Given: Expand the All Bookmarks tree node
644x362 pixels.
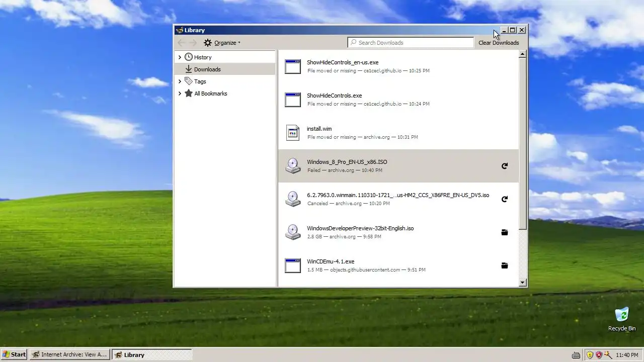Looking at the screenshot, I should coord(180,94).
